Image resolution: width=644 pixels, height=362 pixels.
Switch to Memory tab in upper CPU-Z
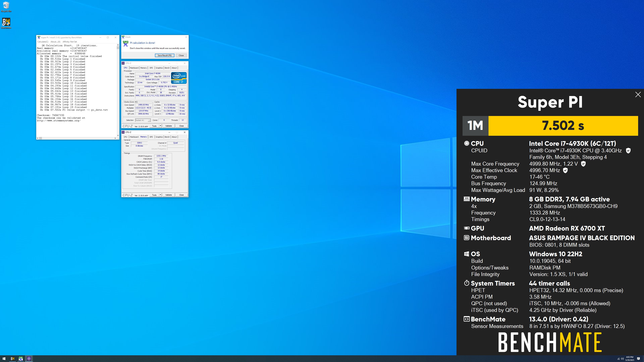click(144, 68)
